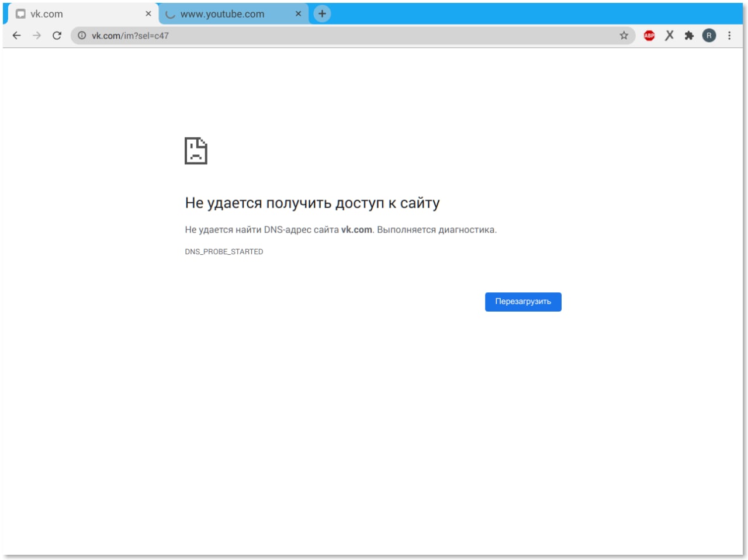View site information icon in address bar

(x=82, y=36)
